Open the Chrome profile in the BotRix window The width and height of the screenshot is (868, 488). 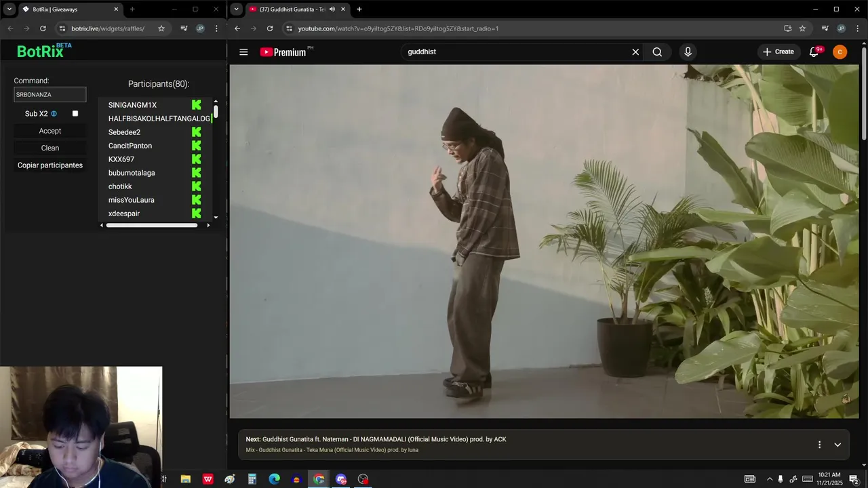(x=200, y=28)
